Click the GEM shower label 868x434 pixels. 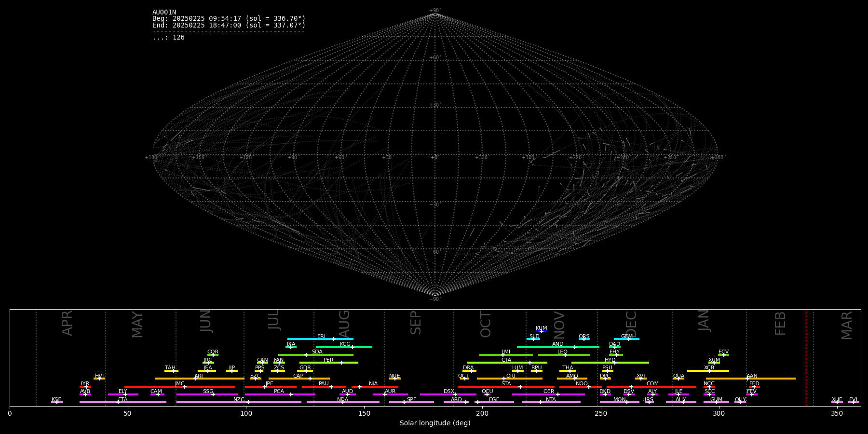point(627,337)
